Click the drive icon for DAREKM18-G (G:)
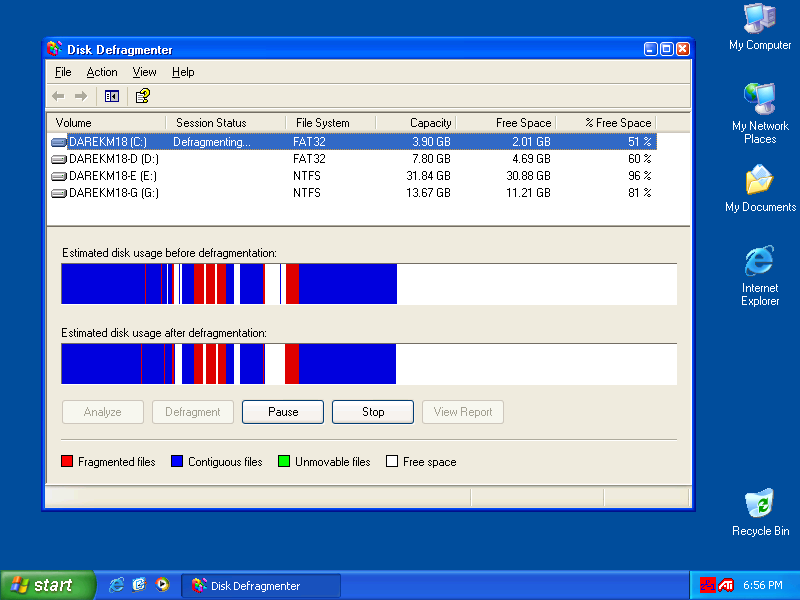 tap(59, 193)
